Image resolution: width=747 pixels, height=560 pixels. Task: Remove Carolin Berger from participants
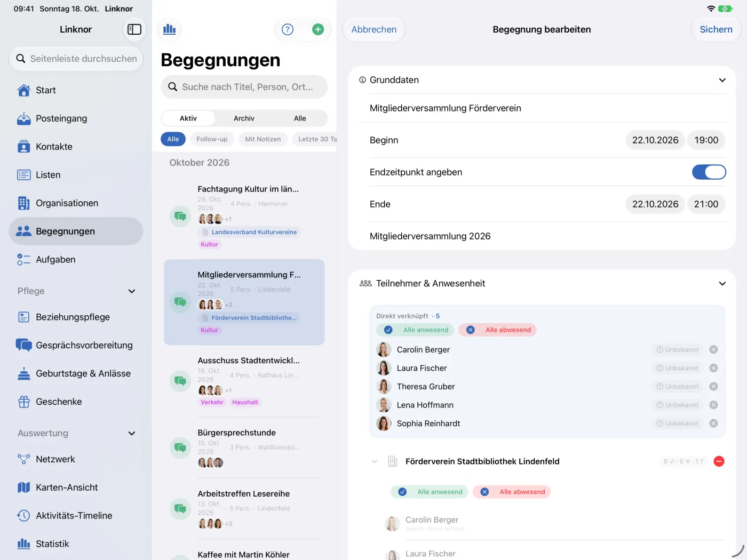[x=713, y=350]
